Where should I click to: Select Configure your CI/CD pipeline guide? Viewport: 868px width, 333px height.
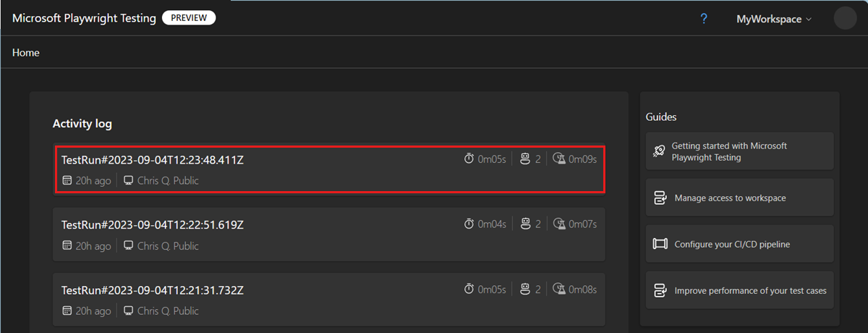pyautogui.click(x=732, y=244)
